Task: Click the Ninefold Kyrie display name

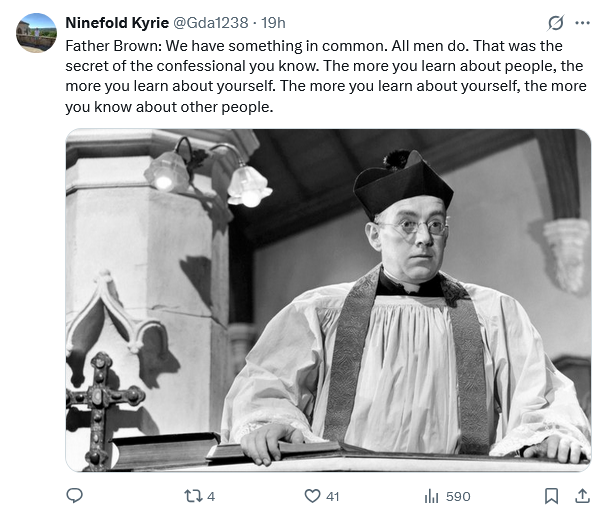Action: (114, 22)
